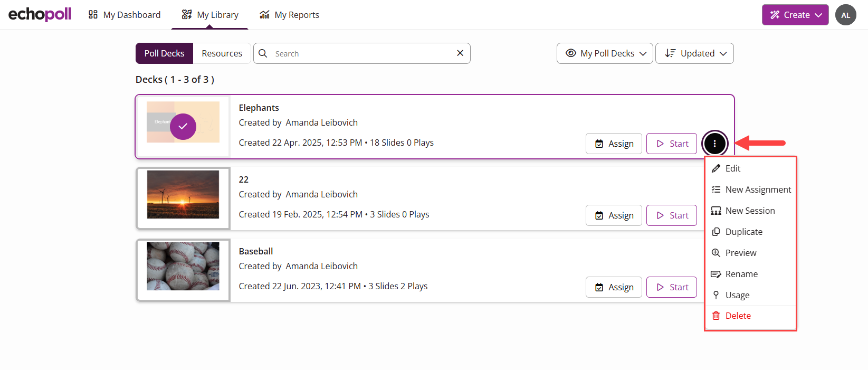Click the eye icon on My Poll Decks
The width and height of the screenshot is (868, 370).
click(x=570, y=53)
